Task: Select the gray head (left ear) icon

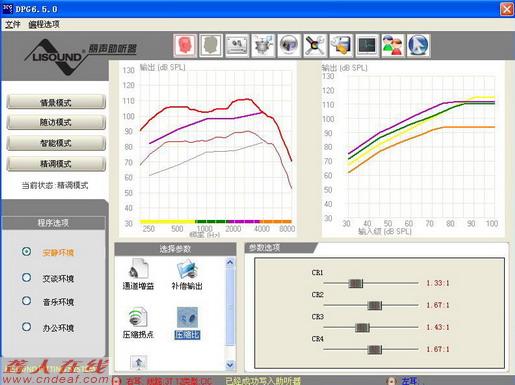Action: point(211,45)
